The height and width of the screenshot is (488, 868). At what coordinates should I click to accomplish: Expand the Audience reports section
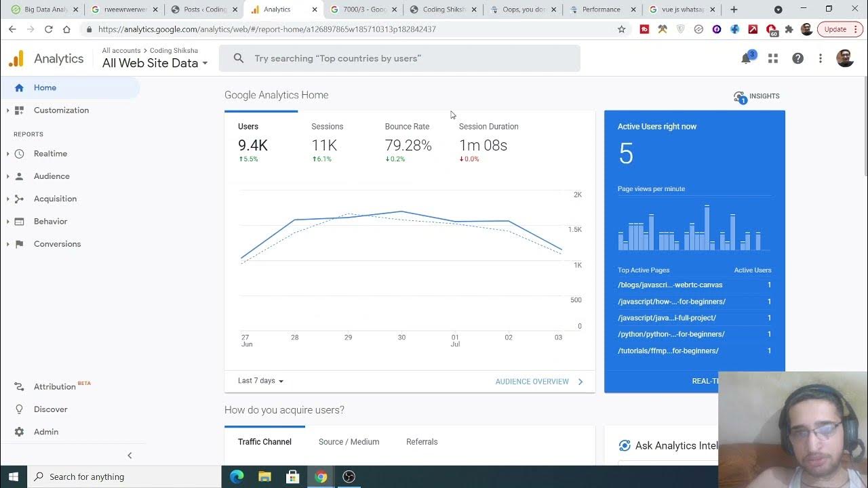point(52,176)
